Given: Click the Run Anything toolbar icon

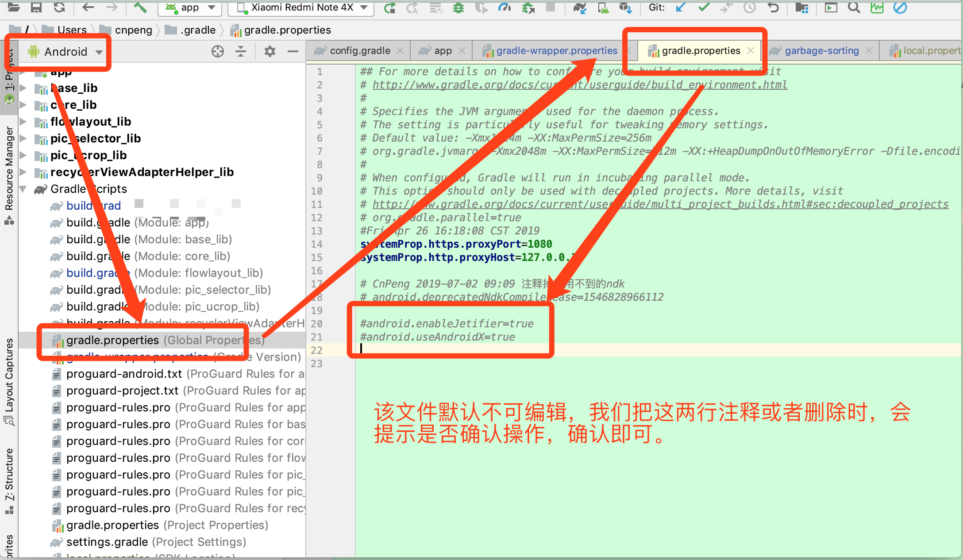Looking at the screenshot, I should click(x=831, y=8).
